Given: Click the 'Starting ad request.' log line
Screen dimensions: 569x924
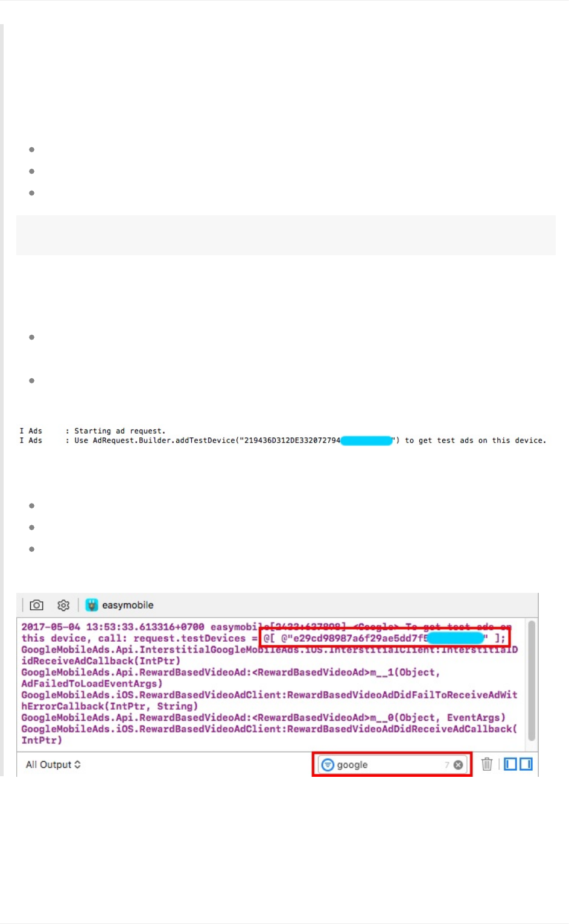Looking at the screenshot, I should pos(92,431).
